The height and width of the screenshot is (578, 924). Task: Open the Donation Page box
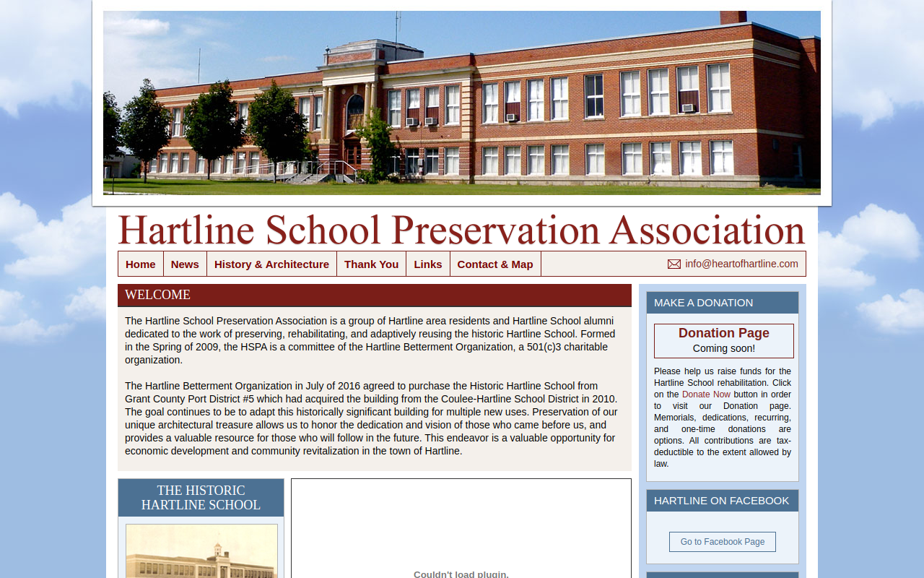(724, 341)
